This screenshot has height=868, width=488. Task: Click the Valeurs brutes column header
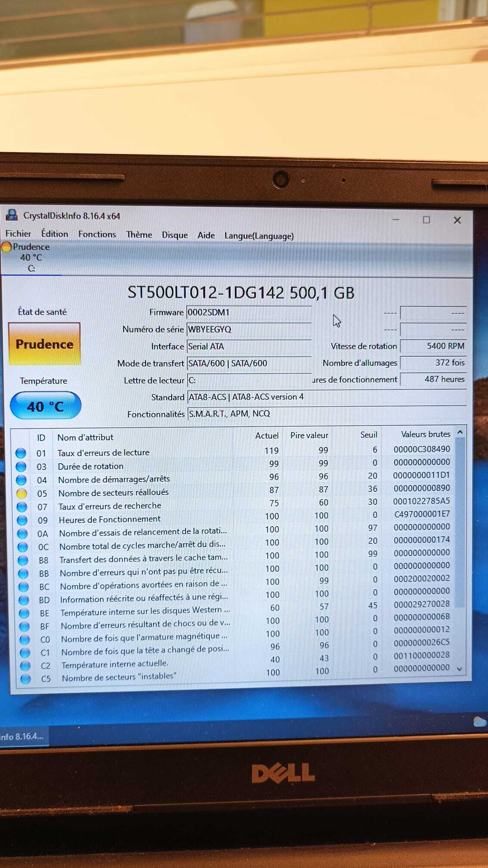coord(426,434)
